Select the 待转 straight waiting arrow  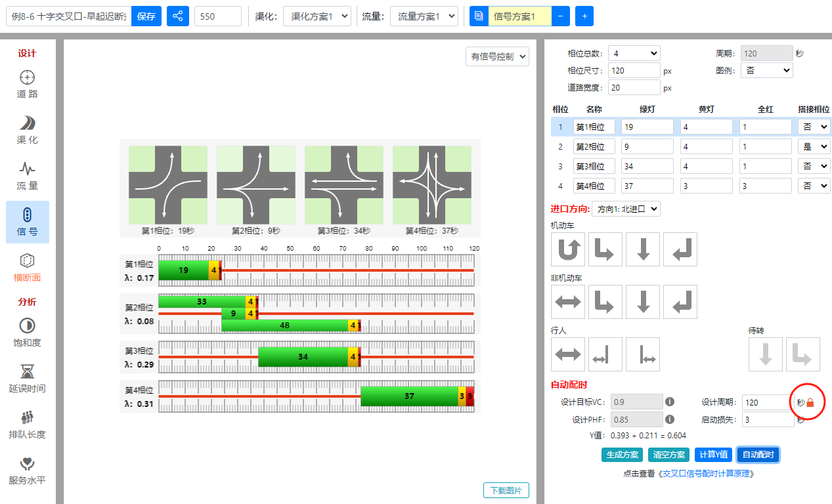[x=766, y=354]
